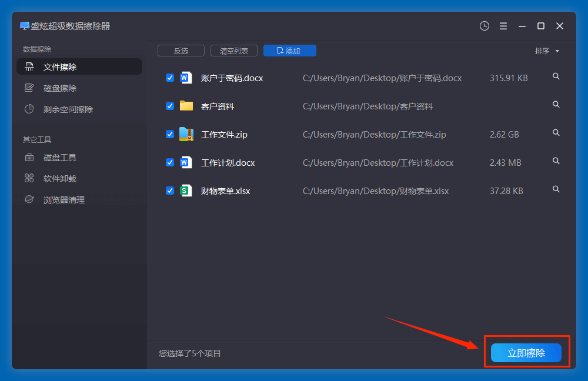Switch to 剩余空间擦除 section
The width and height of the screenshot is (588, 381).
pyautogui.click(x=68, y=109)
